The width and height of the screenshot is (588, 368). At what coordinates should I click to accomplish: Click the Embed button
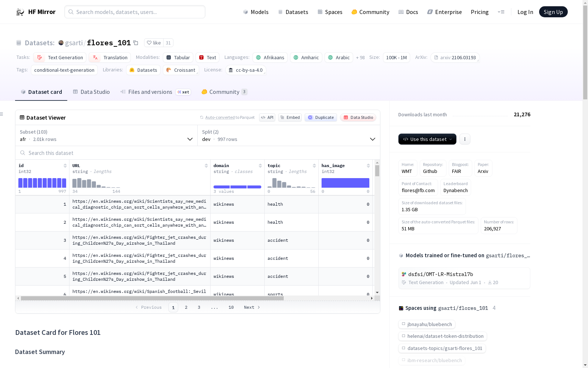click(290, 118)
